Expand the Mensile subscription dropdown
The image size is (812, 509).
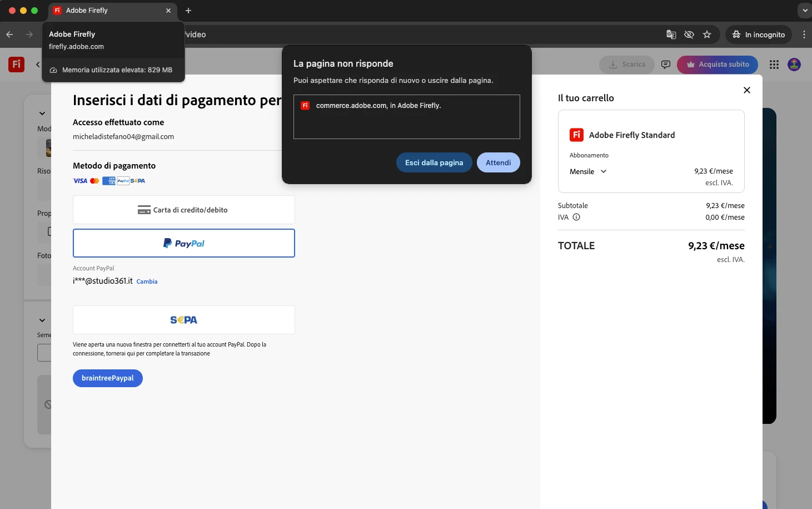[x=588, y=172]
